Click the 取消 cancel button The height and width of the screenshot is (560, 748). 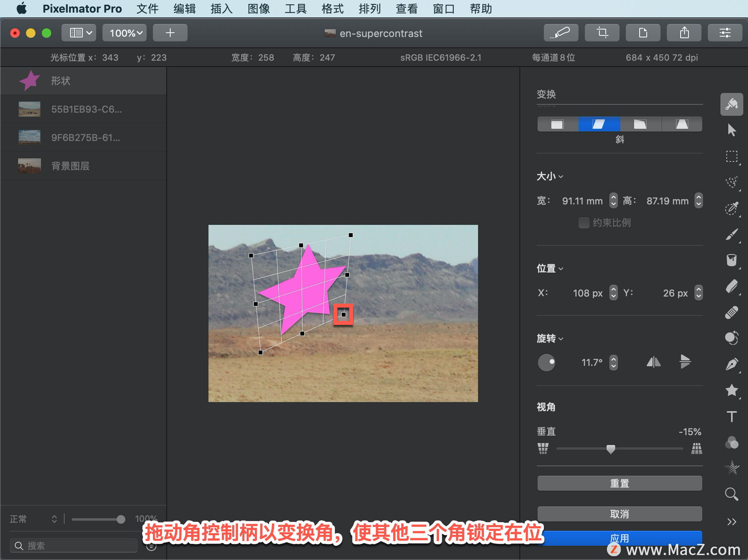(x=620, y=514)
